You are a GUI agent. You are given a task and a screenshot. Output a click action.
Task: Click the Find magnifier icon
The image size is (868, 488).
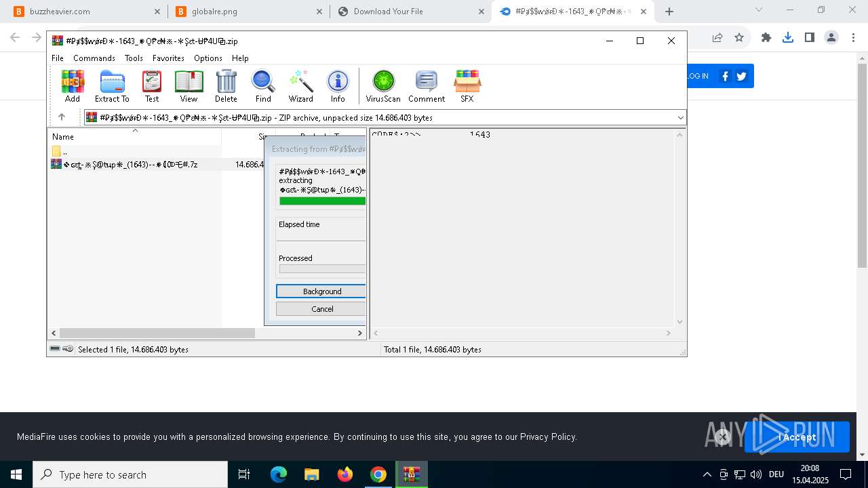tap(263, 86)
